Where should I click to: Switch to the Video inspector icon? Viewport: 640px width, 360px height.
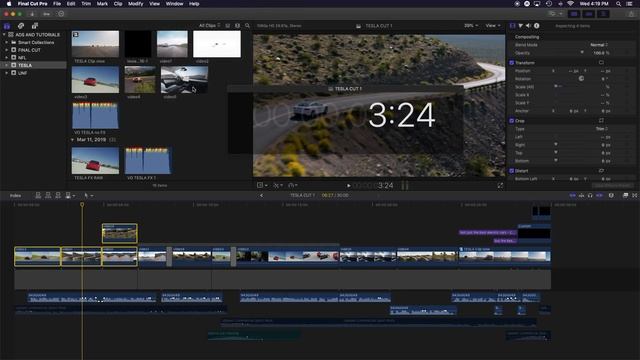(x=513, y=26)
